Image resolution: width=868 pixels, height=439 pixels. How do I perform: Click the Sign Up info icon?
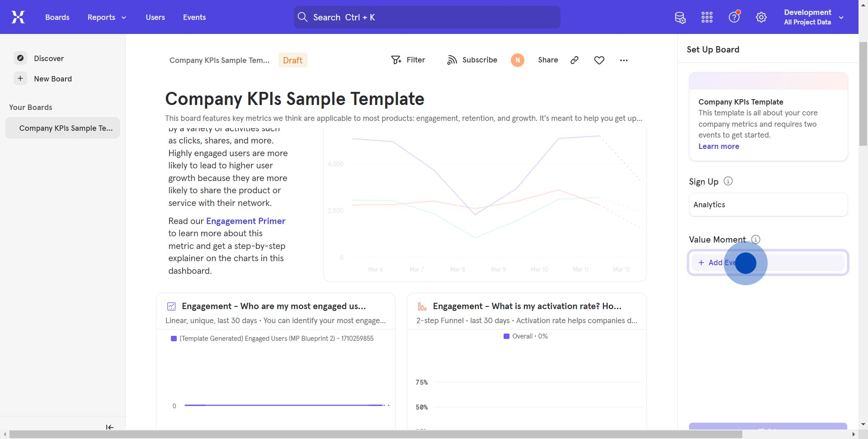[728, 181]
